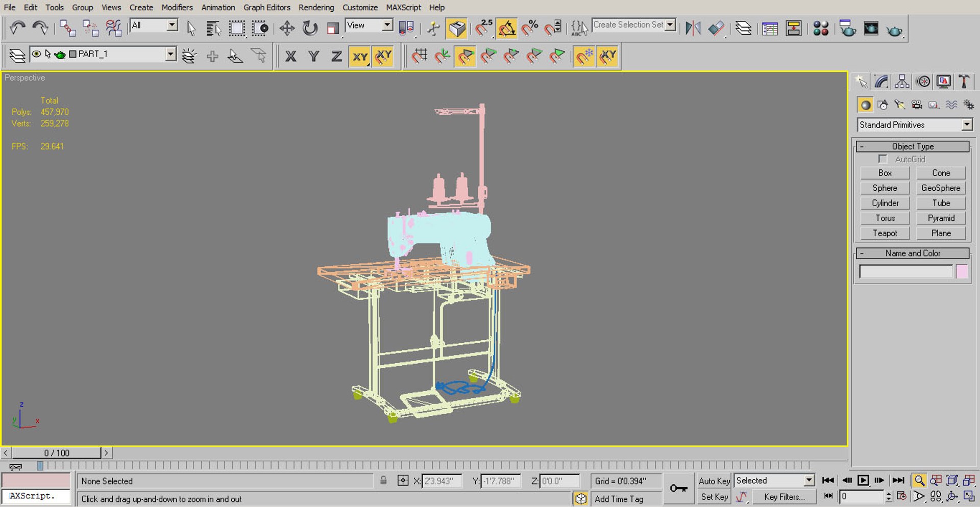
Task: Toggle Auto Key animation mode
Action: [714, 481]
